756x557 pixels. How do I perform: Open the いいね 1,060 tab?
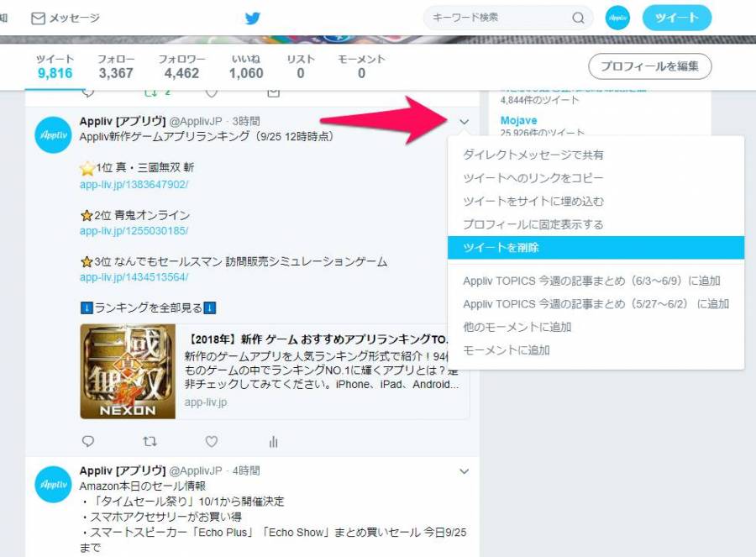click(246, 66)
